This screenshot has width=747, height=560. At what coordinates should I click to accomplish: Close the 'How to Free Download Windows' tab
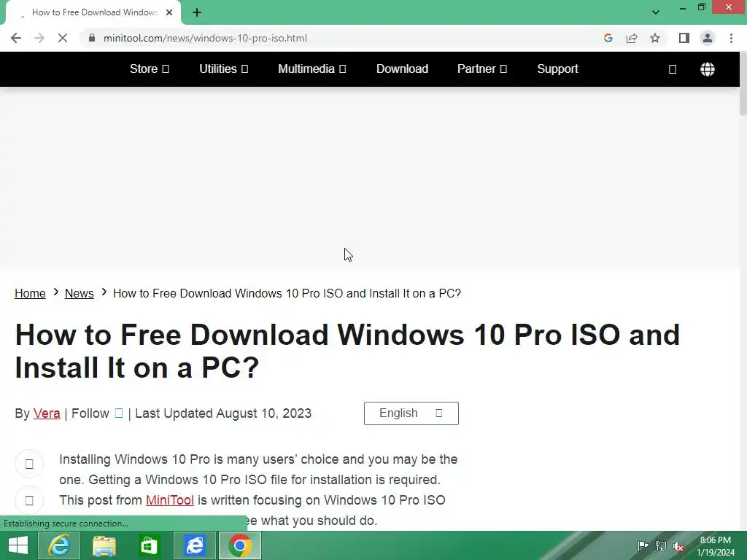pos(169,12)
